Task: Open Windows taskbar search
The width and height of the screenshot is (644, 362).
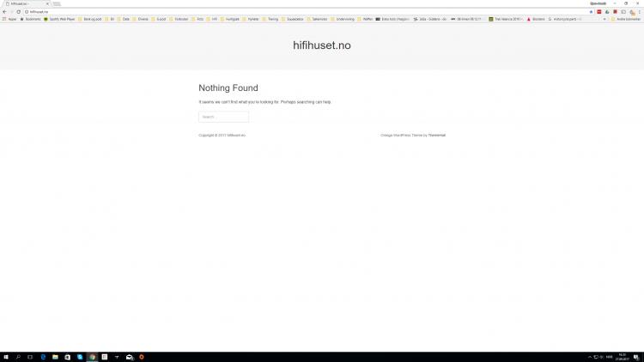Action: click(18, 357)
